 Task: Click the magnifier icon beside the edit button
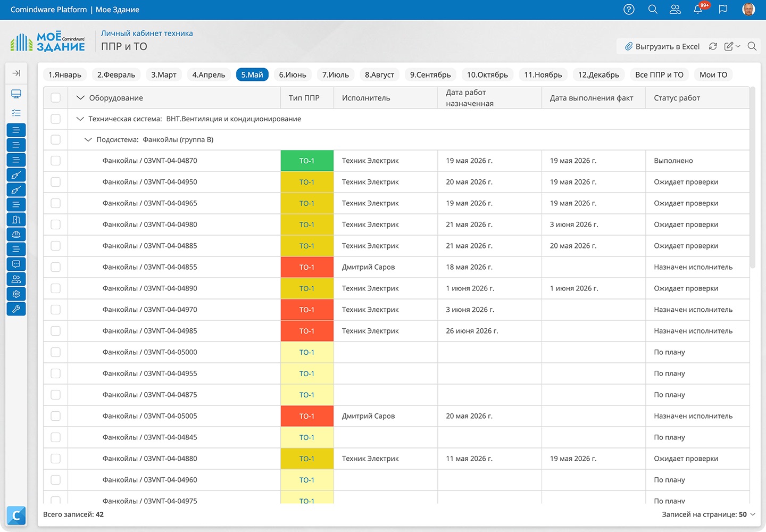(x=752, y=46)
